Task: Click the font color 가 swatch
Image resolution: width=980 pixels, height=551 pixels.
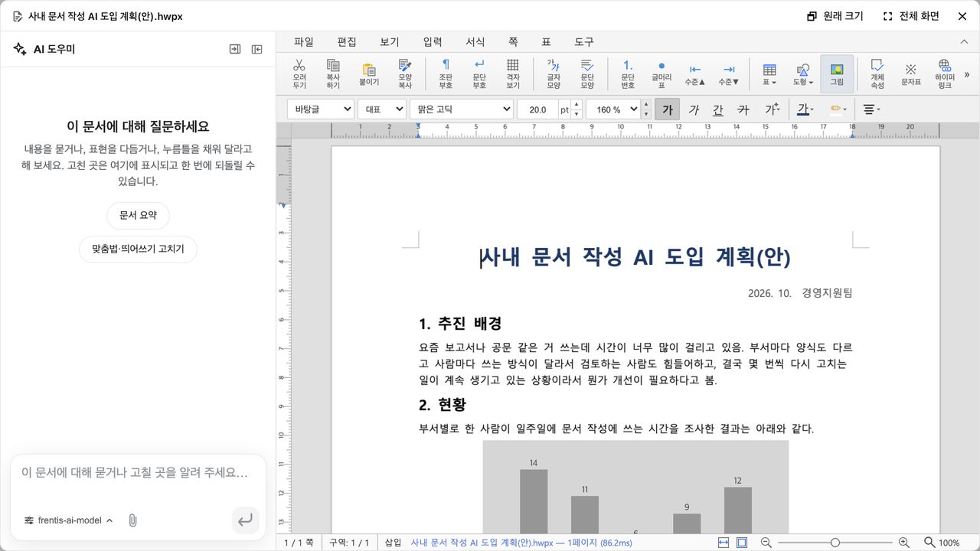Action: point(802,109)
